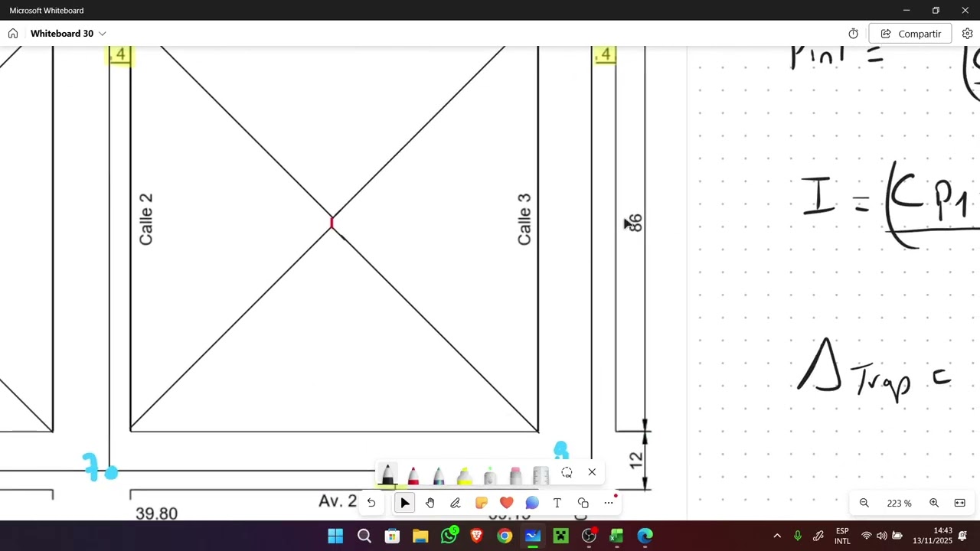Switch ESP INTL keyboard language
The image size is (980, 551).
pyautogui.click(x=842, y=536)
